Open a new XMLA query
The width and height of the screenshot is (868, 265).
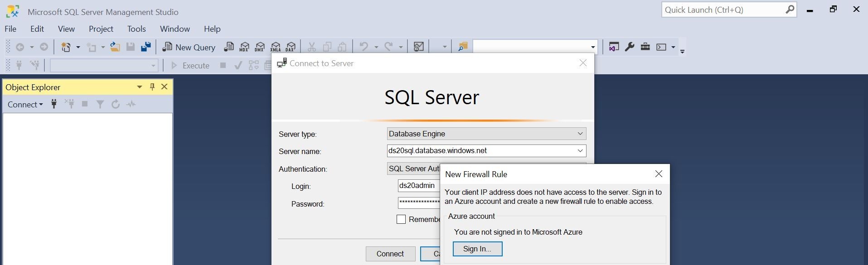click(275, 47)
